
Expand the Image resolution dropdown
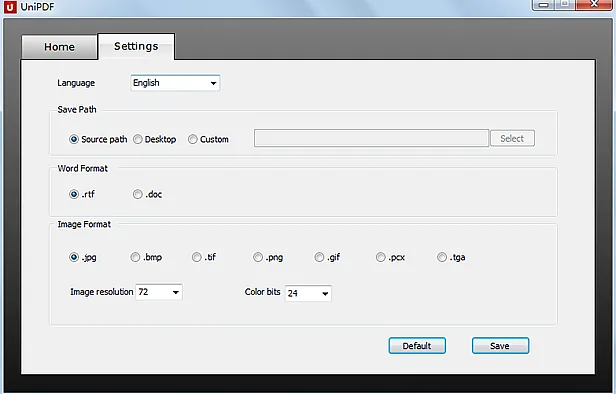159,292
